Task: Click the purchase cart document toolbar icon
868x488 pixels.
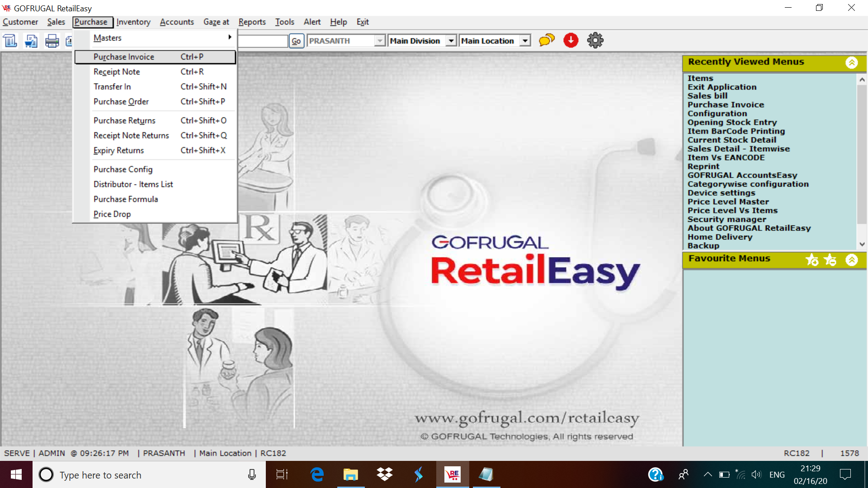Action: coord(31,41)
